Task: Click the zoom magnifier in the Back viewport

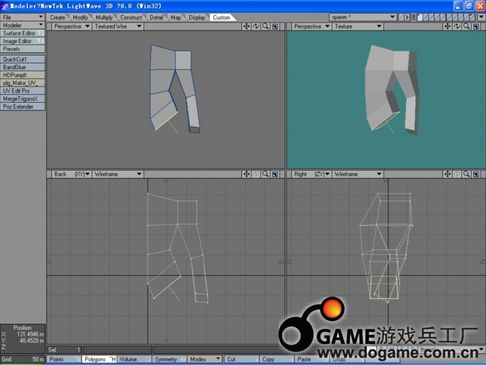Action: (266, 174)
